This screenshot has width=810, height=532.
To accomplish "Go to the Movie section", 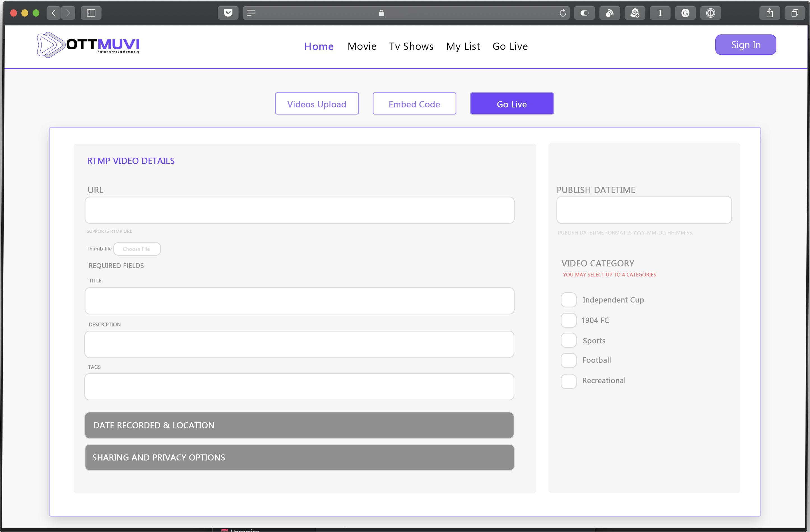I will pyautogui.click(x=362, y=46).
